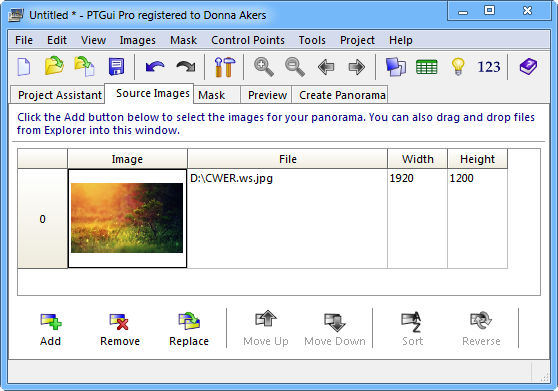Click the Width column header

coord(417,159)
